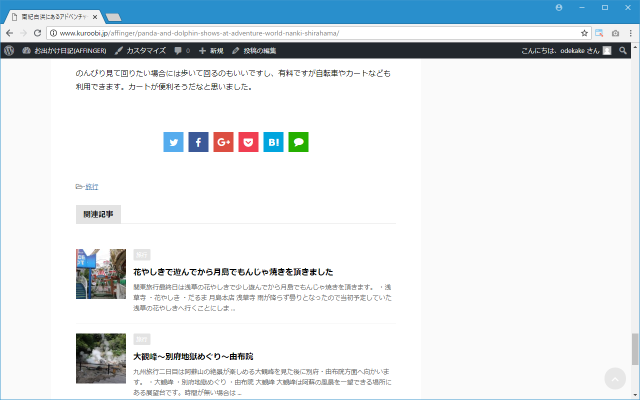Open the site dashboard お出かけ日記(AFFINGER)
640x400 pixels.
point(64,51)
